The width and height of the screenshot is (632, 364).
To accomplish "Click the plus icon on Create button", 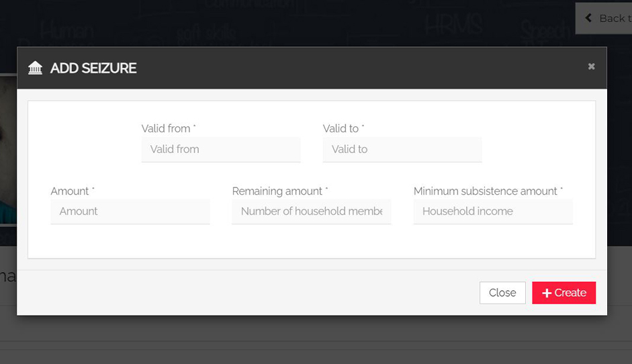I will tap(547, 293).
